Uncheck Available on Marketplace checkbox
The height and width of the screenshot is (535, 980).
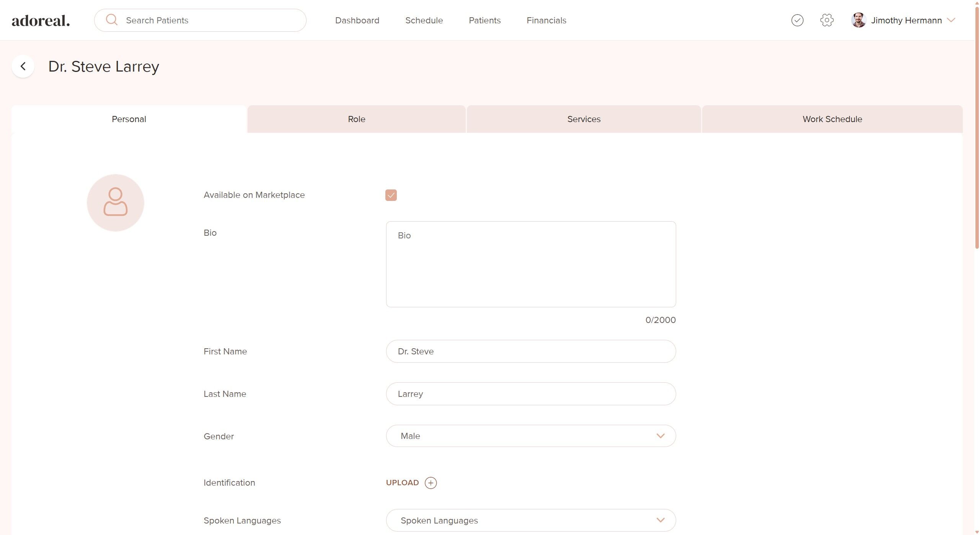coord(391,195)
